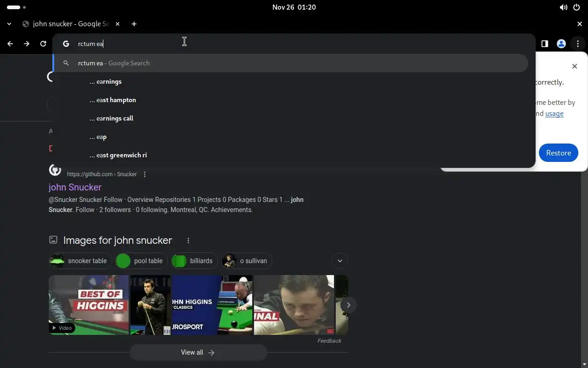Reload the current page
Viewport: 588px width, 368px height.
point(43,44)
